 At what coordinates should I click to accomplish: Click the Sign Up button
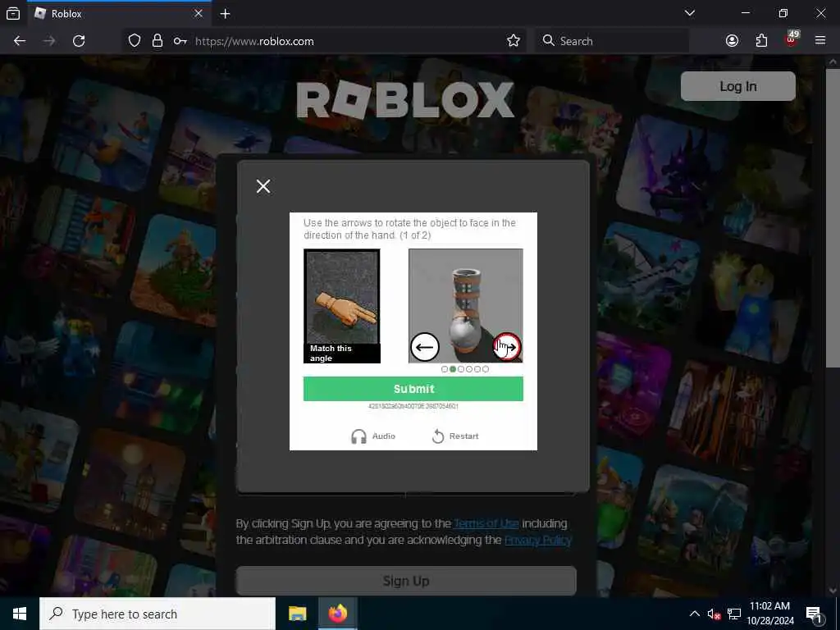406,581
